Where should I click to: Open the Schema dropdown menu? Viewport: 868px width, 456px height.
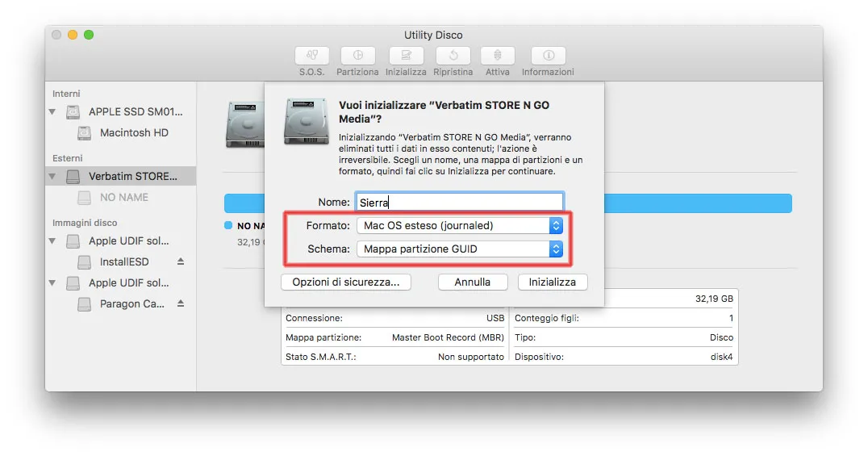460,249
